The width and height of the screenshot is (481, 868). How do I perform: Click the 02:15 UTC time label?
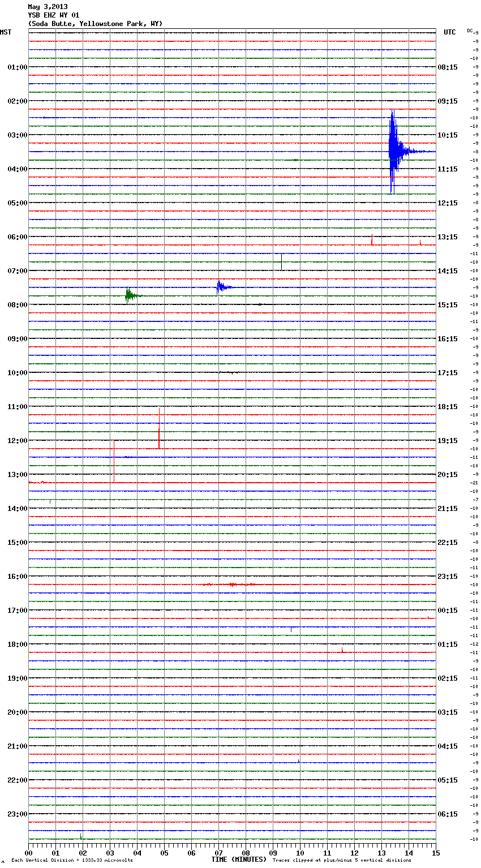pos(448,678)
